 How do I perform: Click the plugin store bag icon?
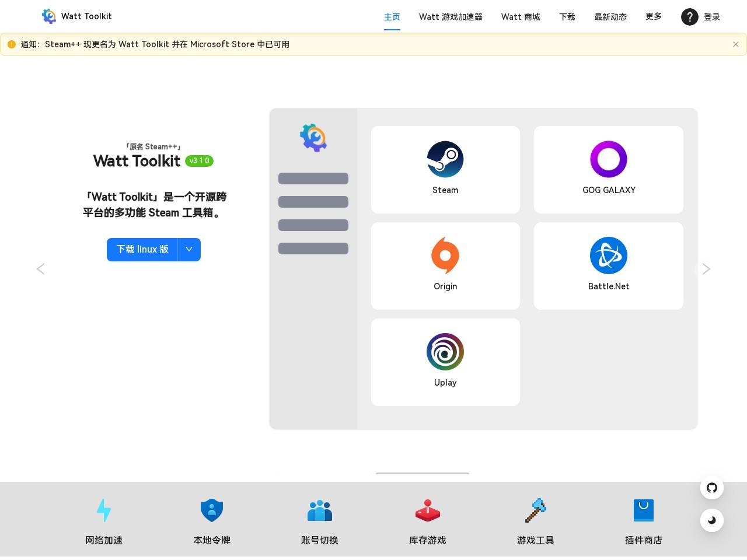[644, 510]
